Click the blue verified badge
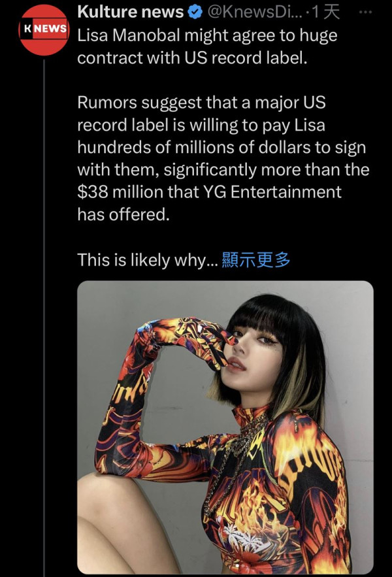This screenshot has height=577, width=392. 195,12
